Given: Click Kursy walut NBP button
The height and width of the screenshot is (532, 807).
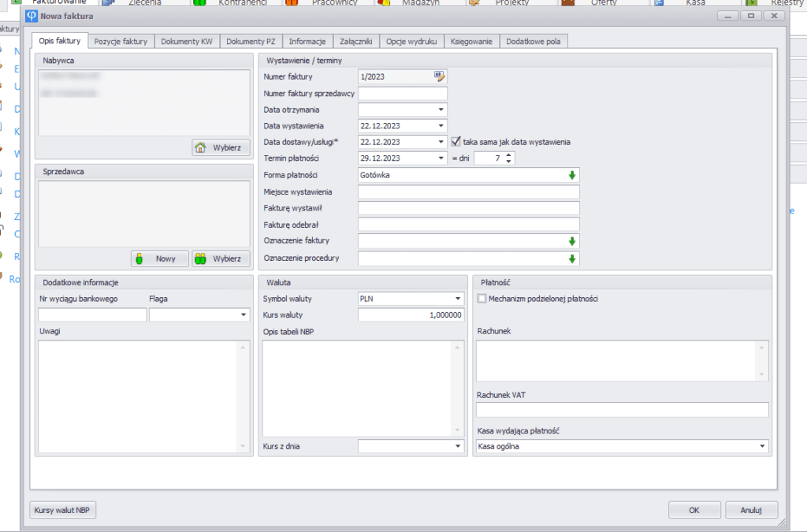Looking at the screenshot, I should [x=62, y=510].
